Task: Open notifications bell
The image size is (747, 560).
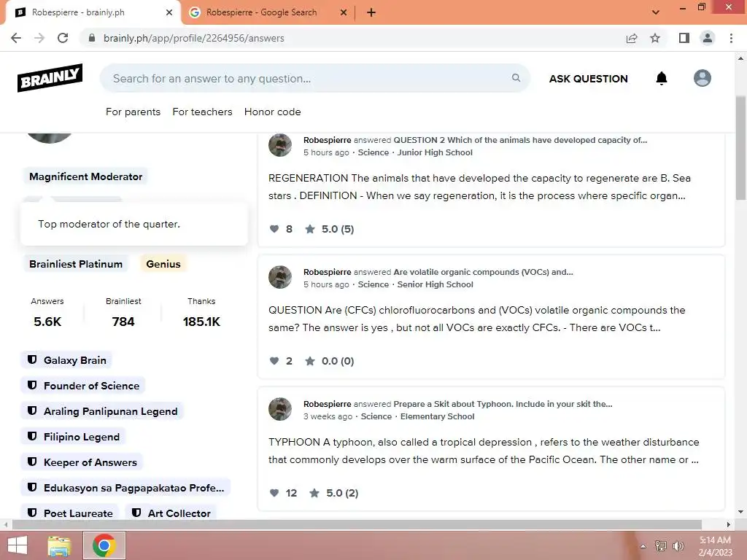Action: [661, 78]
